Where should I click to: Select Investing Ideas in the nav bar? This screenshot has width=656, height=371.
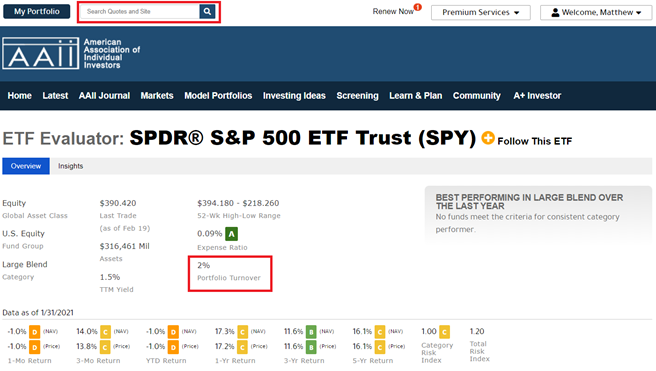(294, 96)
